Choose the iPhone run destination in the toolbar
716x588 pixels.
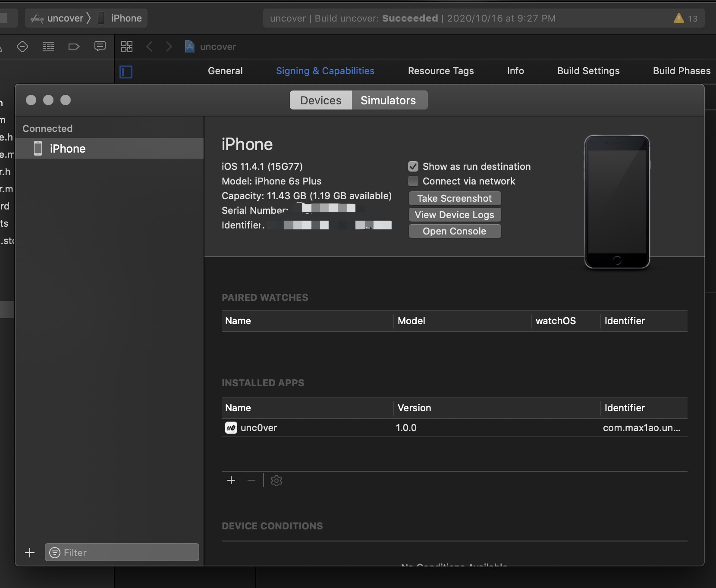[x=120, y=18]
